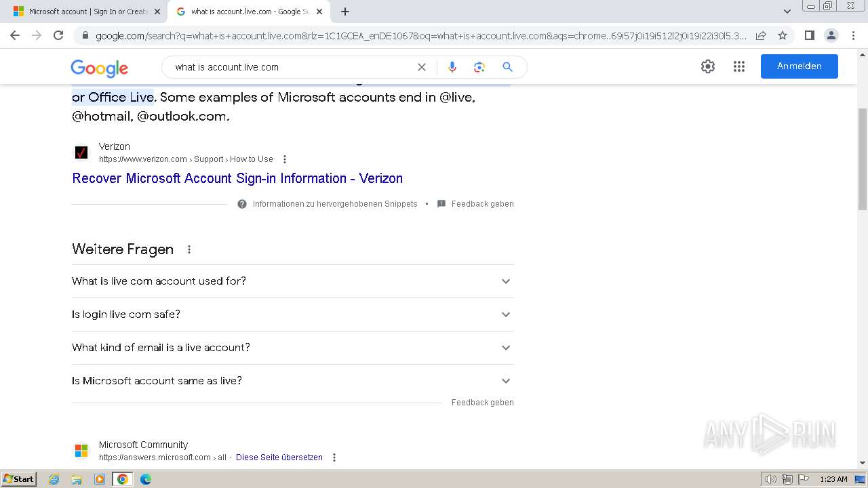Click the Microsoft Community favicon

point(81,451)
